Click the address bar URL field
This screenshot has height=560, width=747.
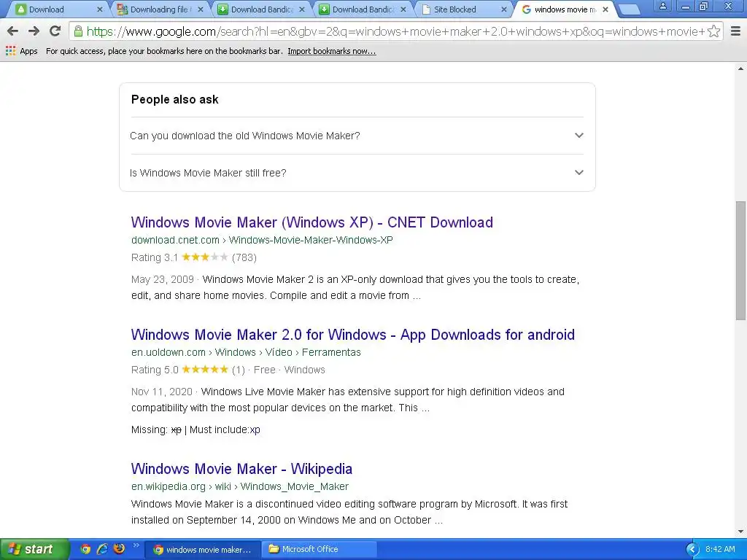pyautogui.click(x=395, y=31)
